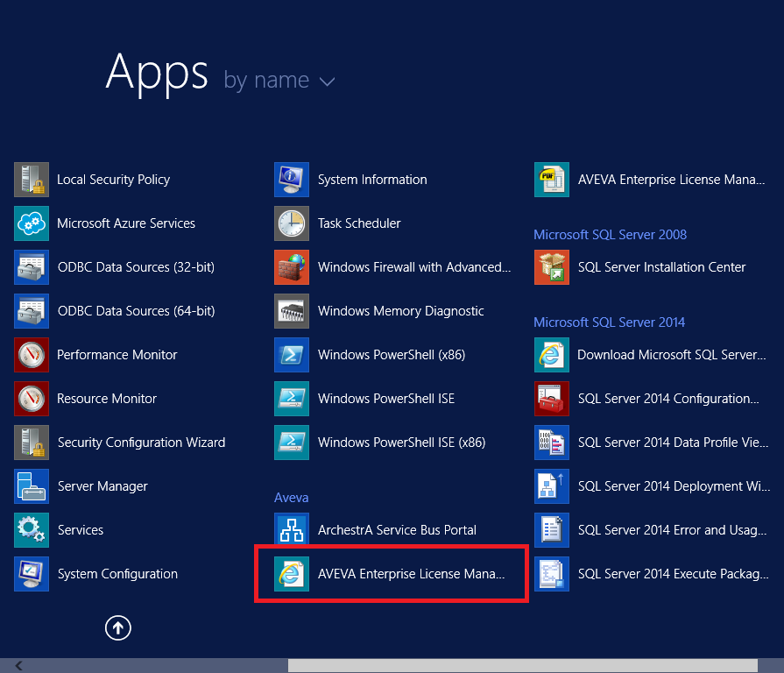Launch the System Configuration icon
This screenshot has width=784, height=673.
(32, 574)
